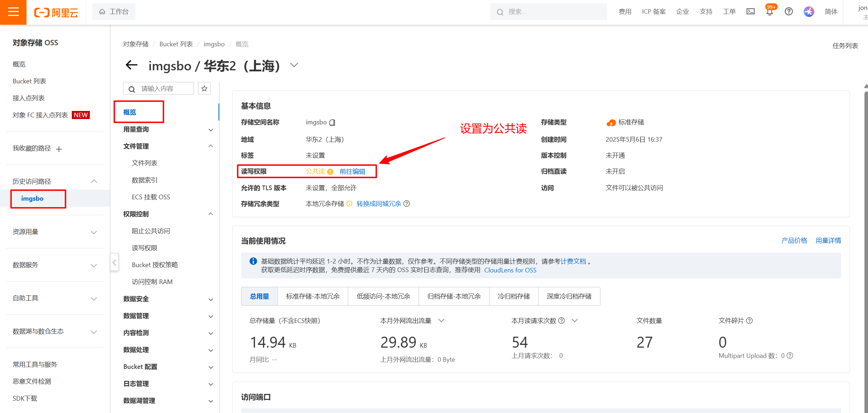
Task: Copy the bucket name imgsbo
Action: 332,123
